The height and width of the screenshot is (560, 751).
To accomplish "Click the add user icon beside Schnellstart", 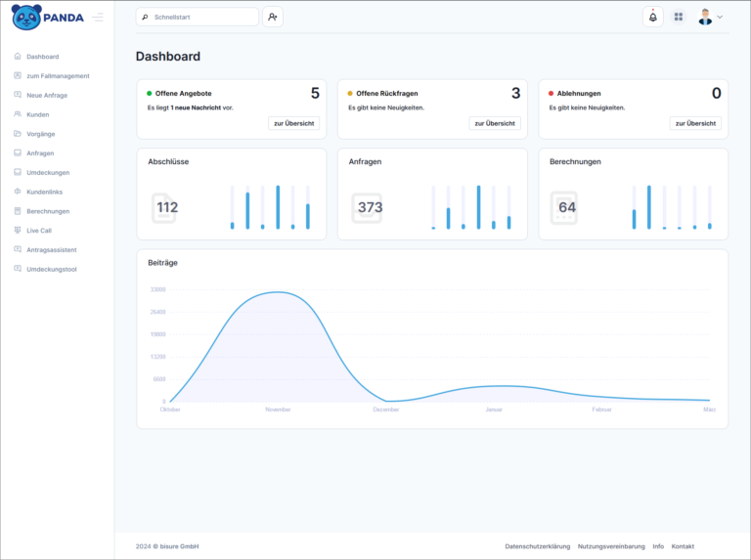I will 273,17.
